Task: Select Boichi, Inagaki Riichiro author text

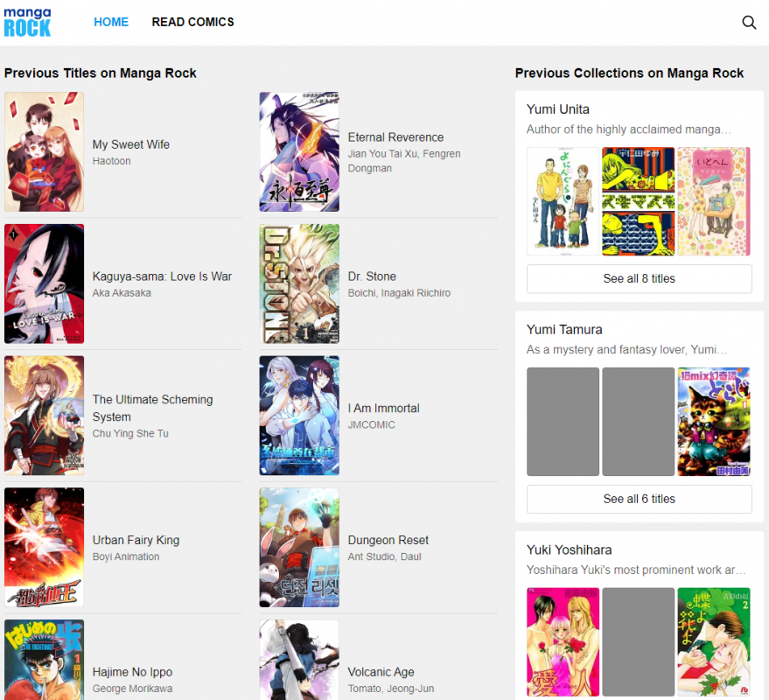Action: tap(399, 293)
